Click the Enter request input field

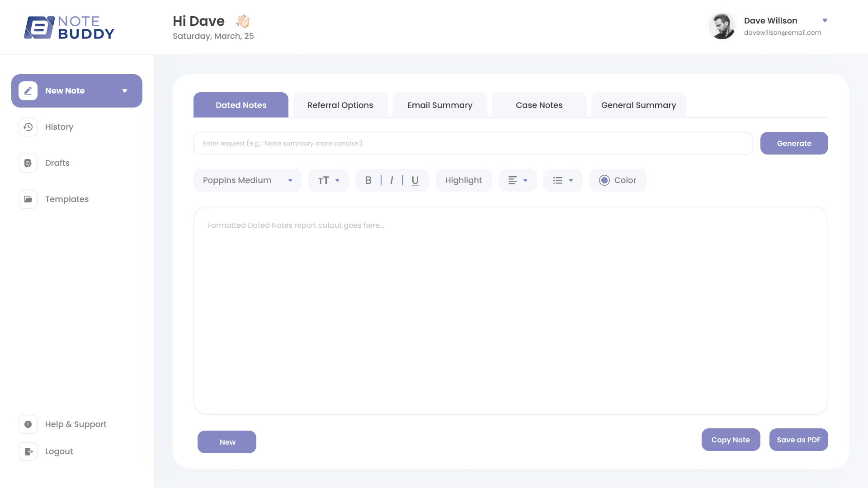[473, 143]
